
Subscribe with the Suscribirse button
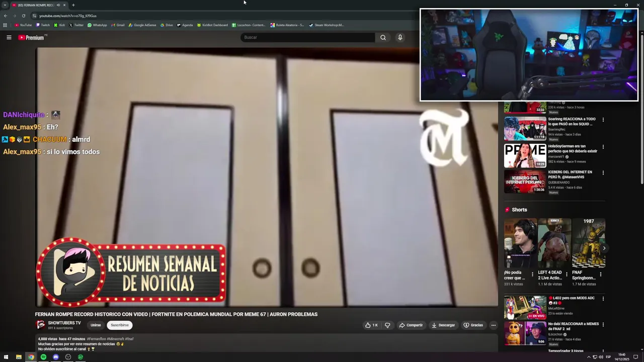(120, 325)
